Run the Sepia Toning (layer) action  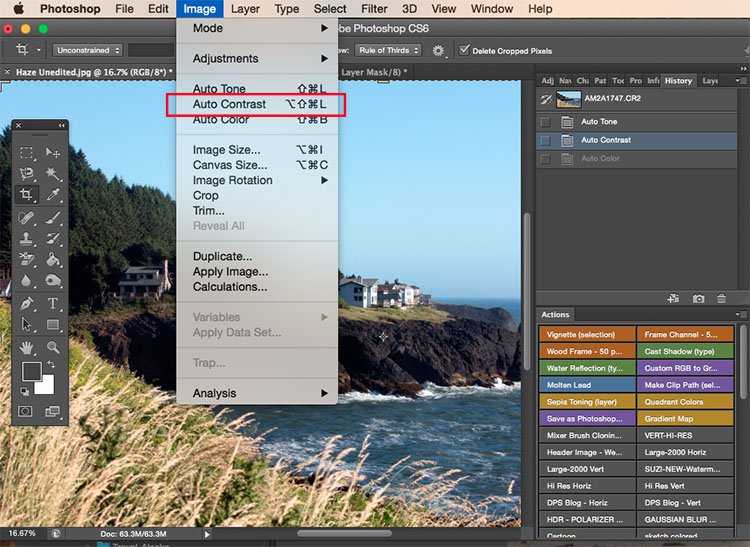(x=587, y=402)
